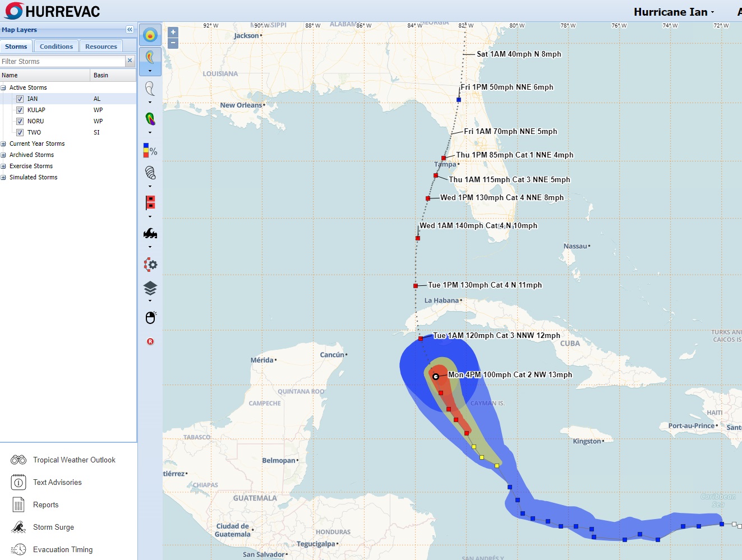Click the Fri 1PM 50mph blue forecast point
742x560 pixels.
pyautogui.click(x=459, y=100)
